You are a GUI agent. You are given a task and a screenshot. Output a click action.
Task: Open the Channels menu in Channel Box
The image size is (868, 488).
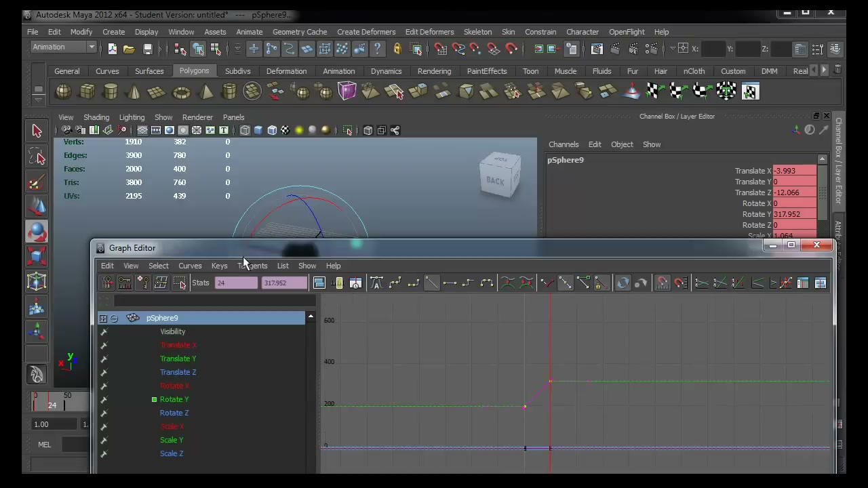pos(564,144)
